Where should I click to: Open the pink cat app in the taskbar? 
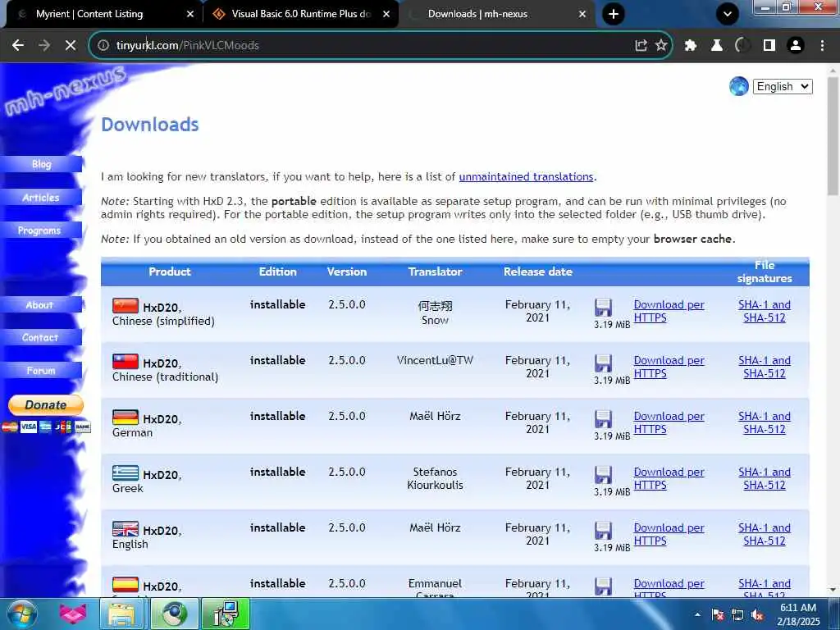click(x=73, y=614)
